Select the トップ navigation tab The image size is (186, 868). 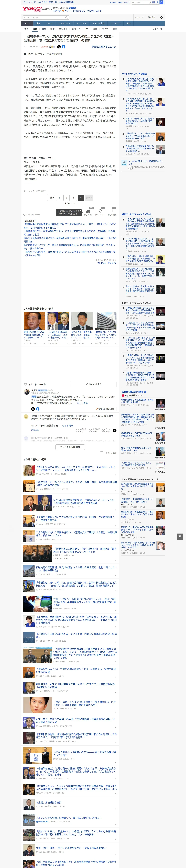(x=27, y=24)
